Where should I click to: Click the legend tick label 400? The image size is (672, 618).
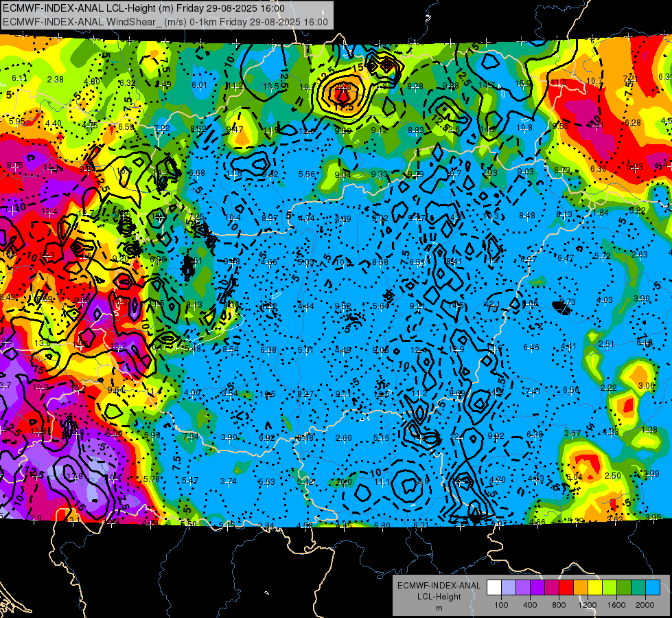pyautogui.click(x=530, y=605)
